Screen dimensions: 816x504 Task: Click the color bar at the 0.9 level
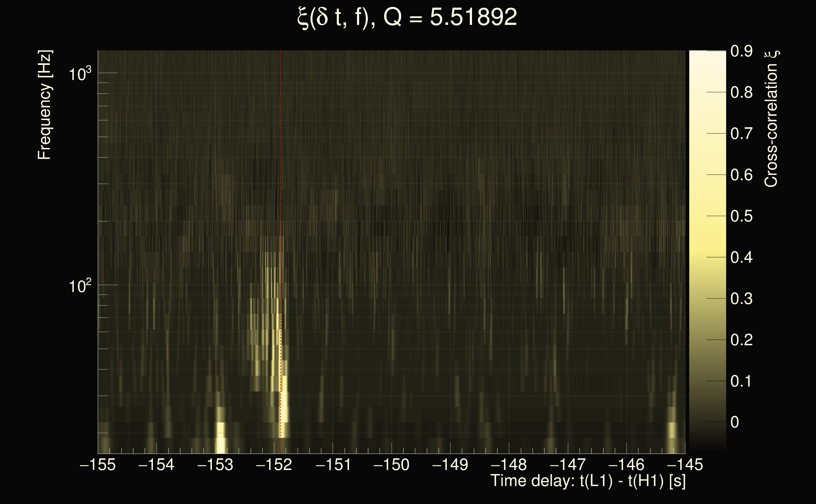point(707,52)
